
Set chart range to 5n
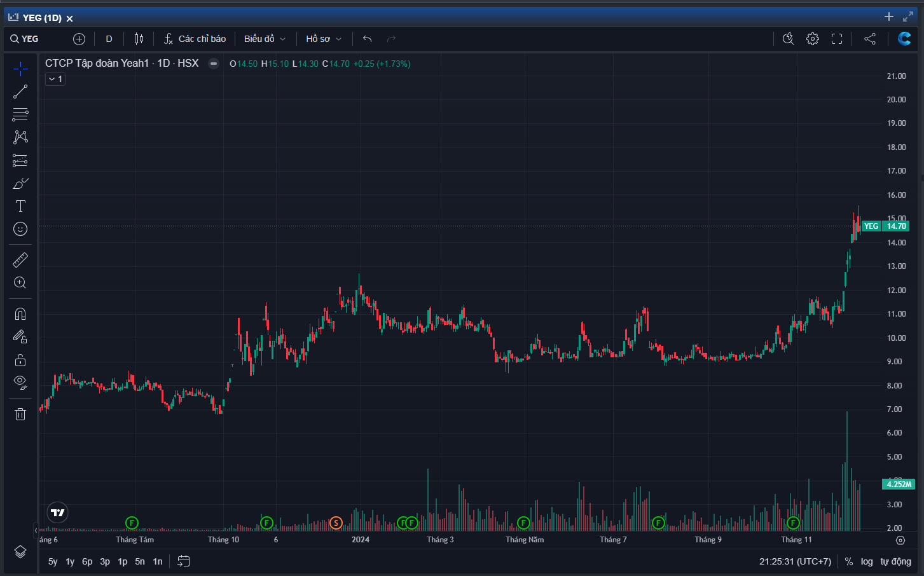pos(140,561)
